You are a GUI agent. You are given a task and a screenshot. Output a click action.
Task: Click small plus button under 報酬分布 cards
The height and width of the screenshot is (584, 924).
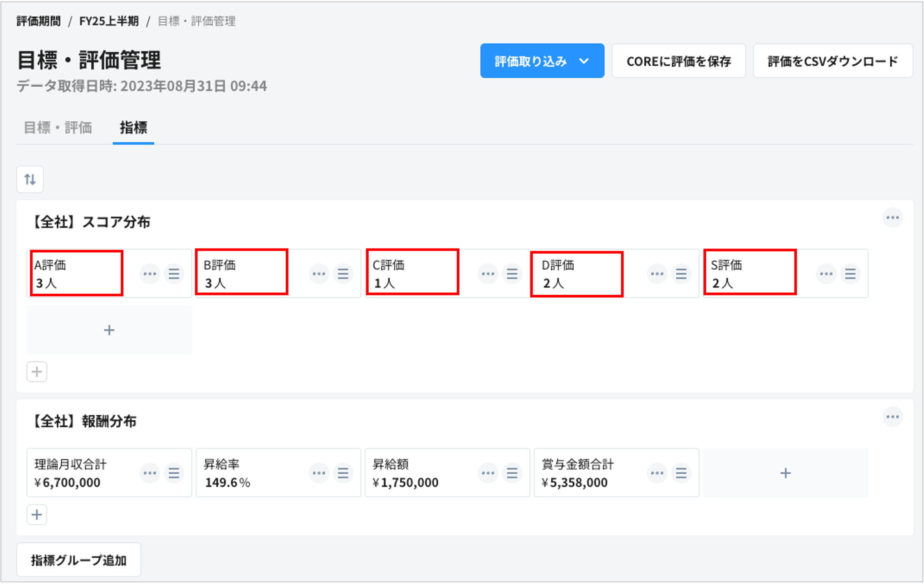click(x=37, y=515)
